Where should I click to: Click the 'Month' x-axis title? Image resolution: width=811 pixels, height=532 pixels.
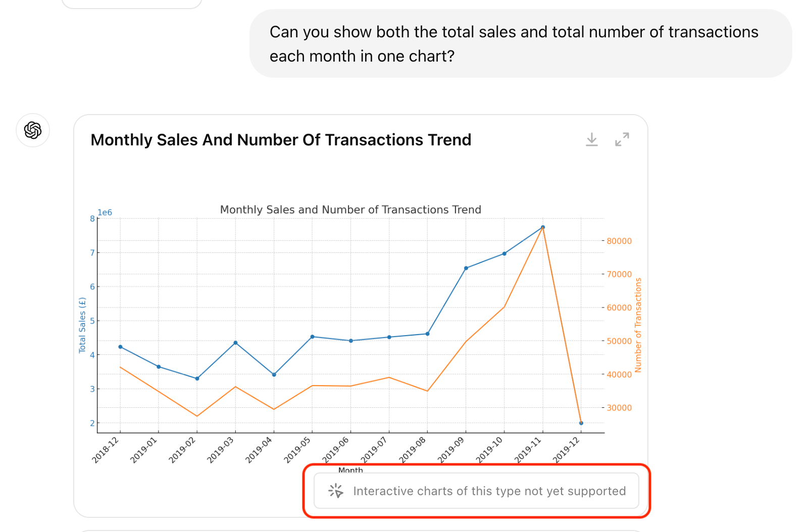pos(350,470)
